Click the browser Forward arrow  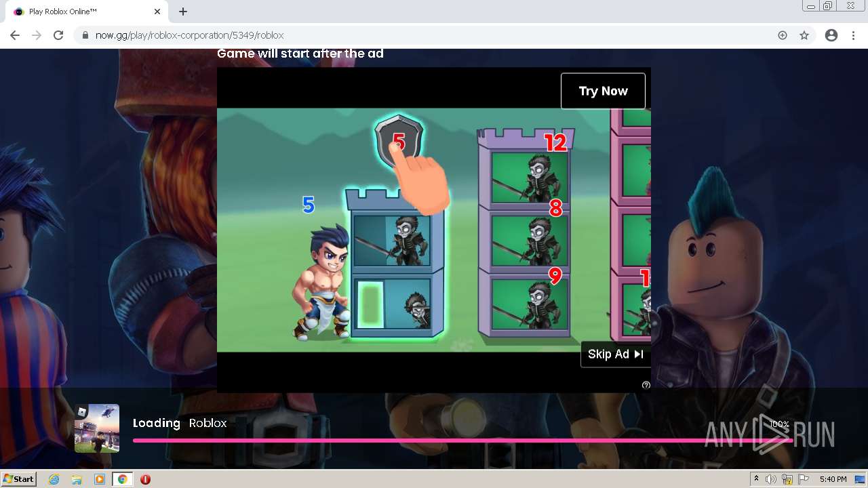coord(37,35)
